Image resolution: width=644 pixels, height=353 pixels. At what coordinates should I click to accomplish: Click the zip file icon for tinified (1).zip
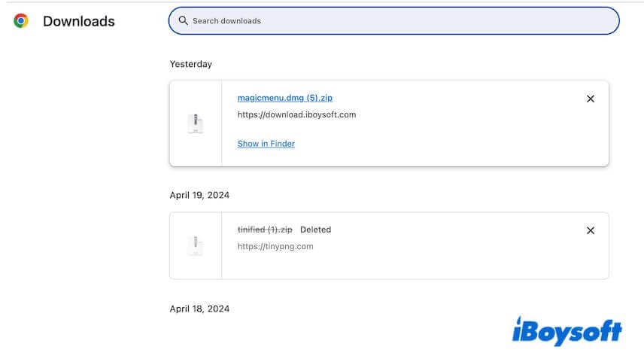pos(196,245)
